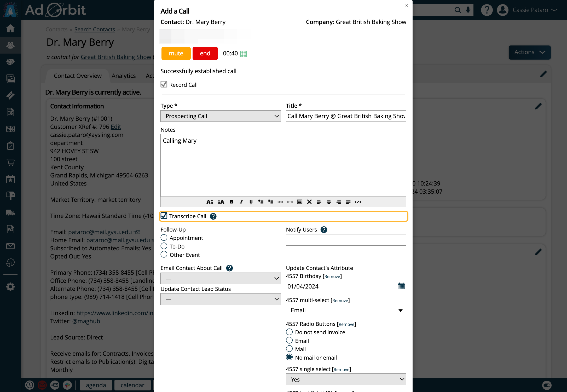Viewport: 567px width, 392px height.
Task: Edit the Customer XRef number
Action: [116, 127]
